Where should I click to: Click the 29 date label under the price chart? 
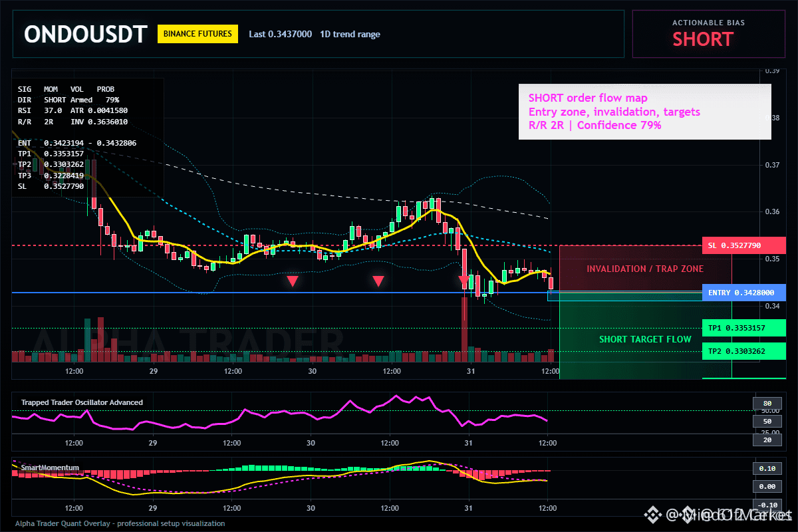[x=152, y=371]
